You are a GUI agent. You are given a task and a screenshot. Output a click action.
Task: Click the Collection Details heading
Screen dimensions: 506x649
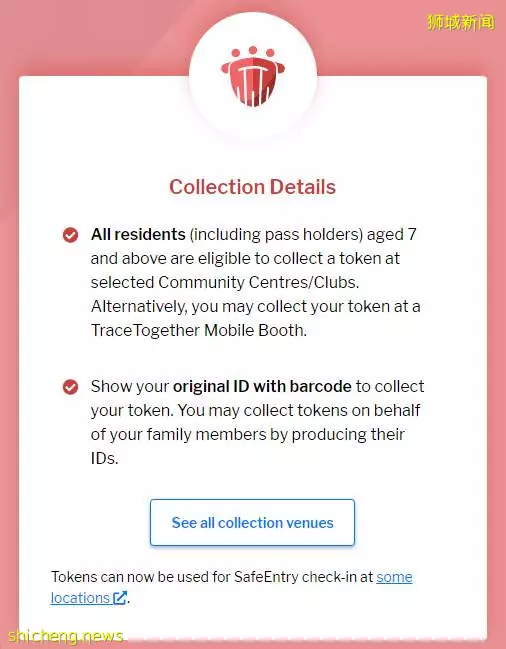point(252,187)
